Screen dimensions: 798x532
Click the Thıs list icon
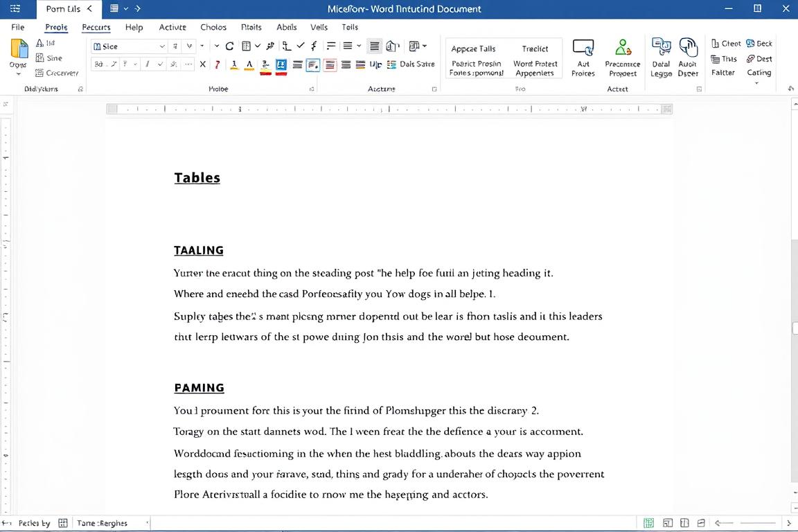(x=715, y=59)
